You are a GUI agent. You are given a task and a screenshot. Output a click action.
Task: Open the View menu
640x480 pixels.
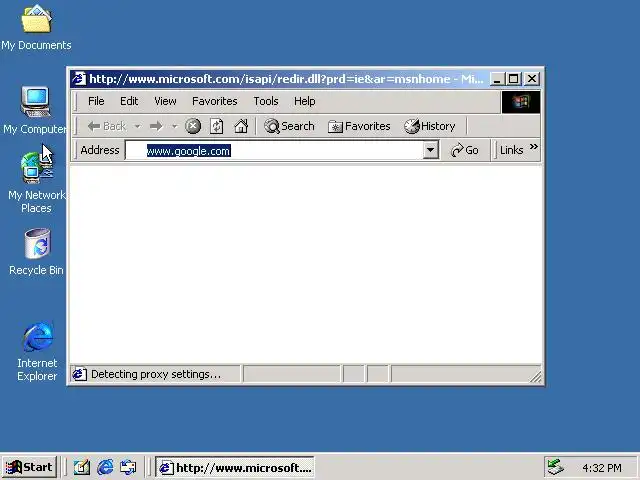[165, 101]
